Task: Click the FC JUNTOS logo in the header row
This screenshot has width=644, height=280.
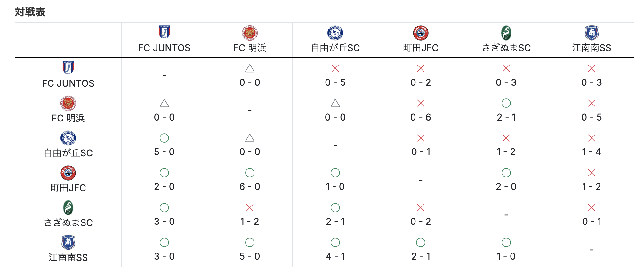Action: point(164,32)
